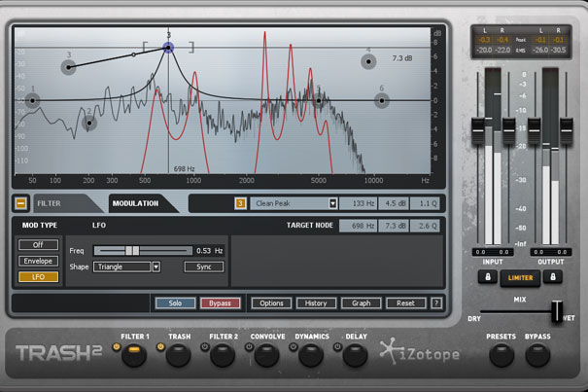Click the target node 698 Hz field

pos(358,226)
